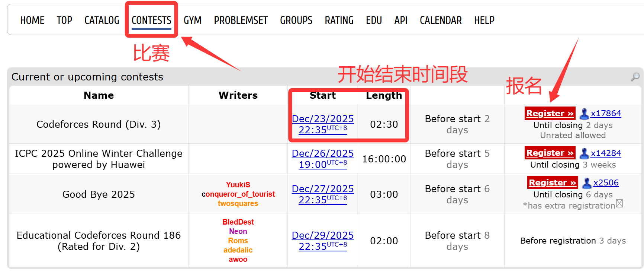The width and height of the screenshot is (644, 273).
Task: Go to the PROBLEMSET menu item
Action: [x=241, y=20]
